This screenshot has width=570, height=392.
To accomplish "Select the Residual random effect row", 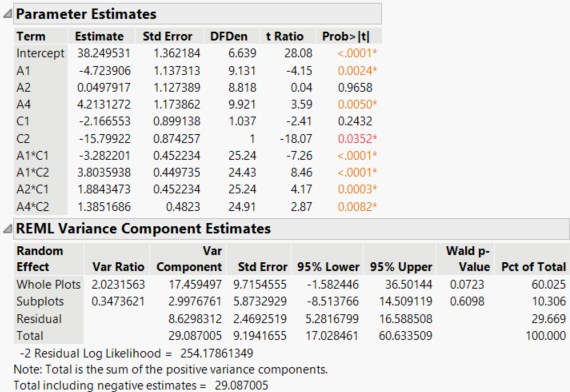I will (x=39, y=319).
